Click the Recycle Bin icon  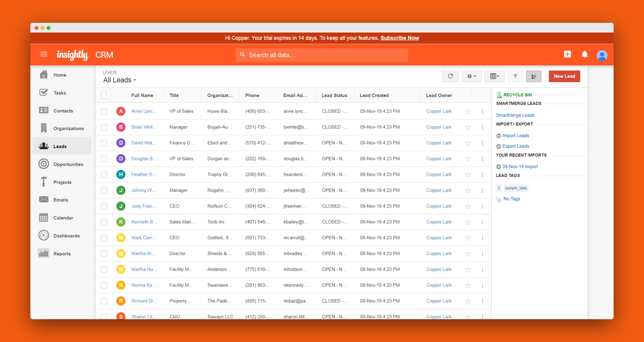499,95
